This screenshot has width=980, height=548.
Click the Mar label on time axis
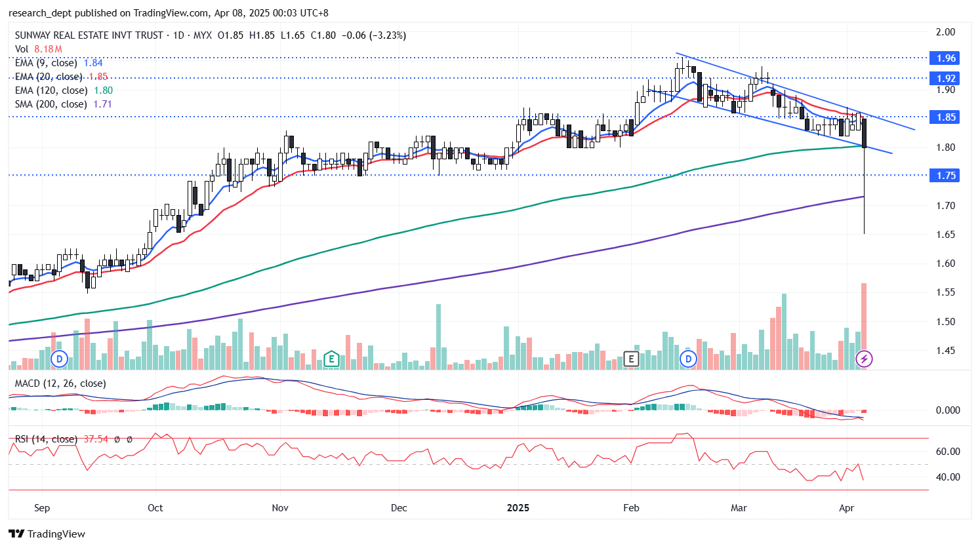tap(739, 508)
